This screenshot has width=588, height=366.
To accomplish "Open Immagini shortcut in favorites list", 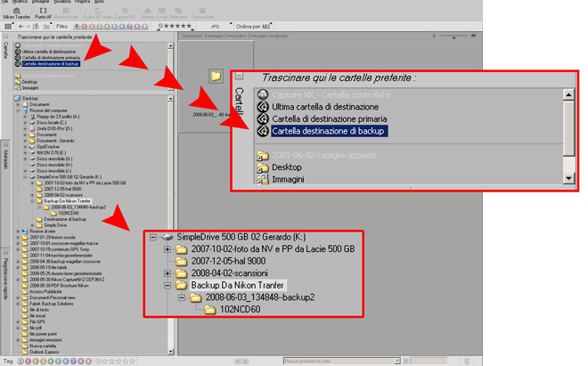I will click(30, 88).
